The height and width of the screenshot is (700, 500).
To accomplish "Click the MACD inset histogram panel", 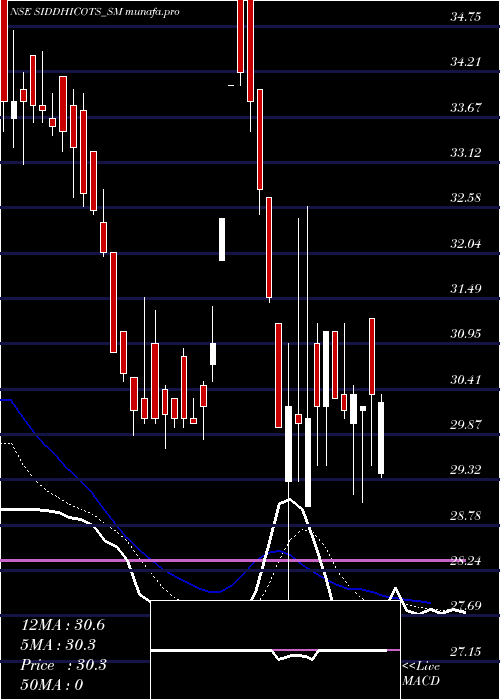I will click(x=275, y=650).
